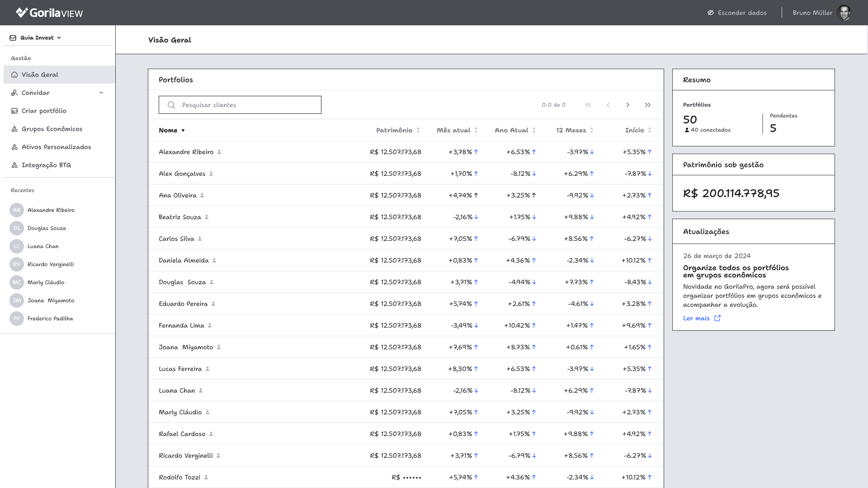Click person icon next to Alexandre Ribeiro row

coord(219,152)
